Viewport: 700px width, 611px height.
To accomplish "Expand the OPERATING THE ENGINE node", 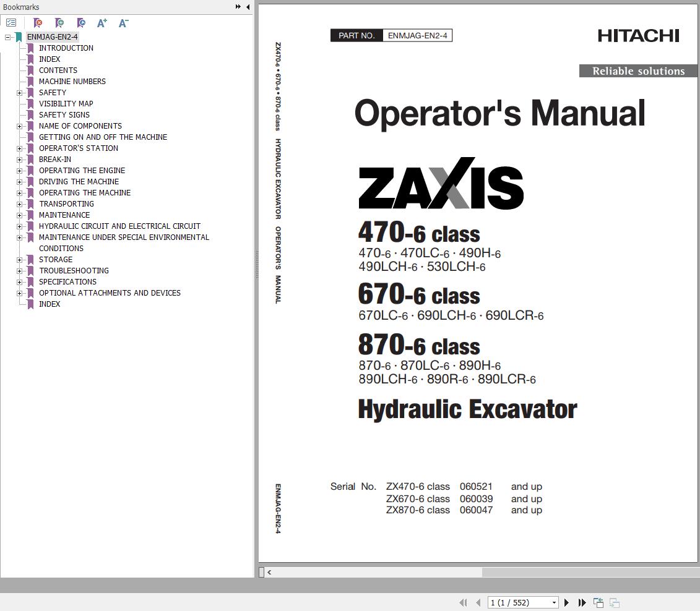I will 19,171.
